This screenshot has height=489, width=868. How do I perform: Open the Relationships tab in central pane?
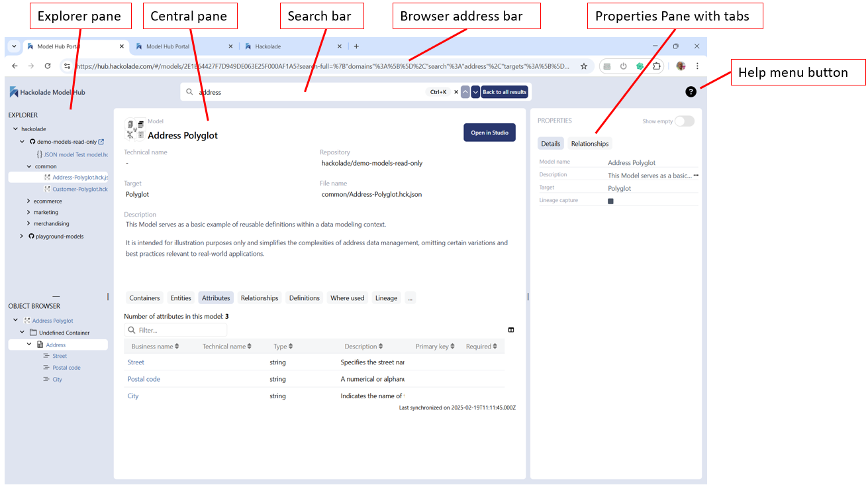click(x=260, y=298)
